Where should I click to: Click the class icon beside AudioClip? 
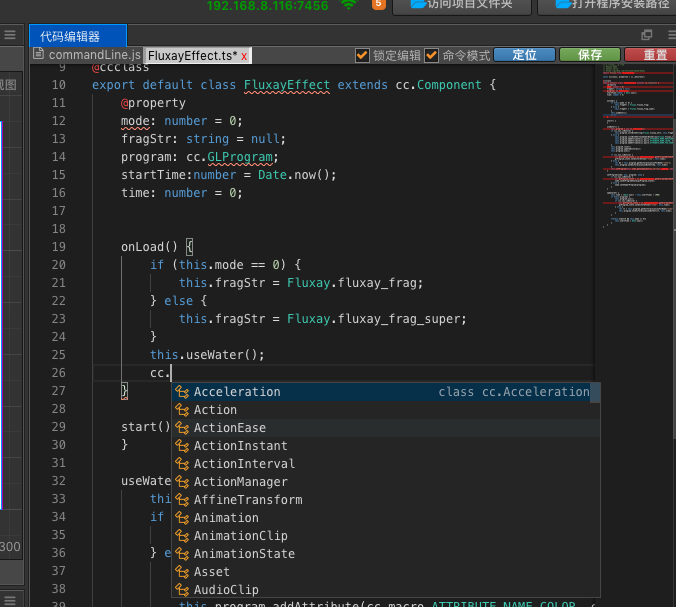(182, 590)
